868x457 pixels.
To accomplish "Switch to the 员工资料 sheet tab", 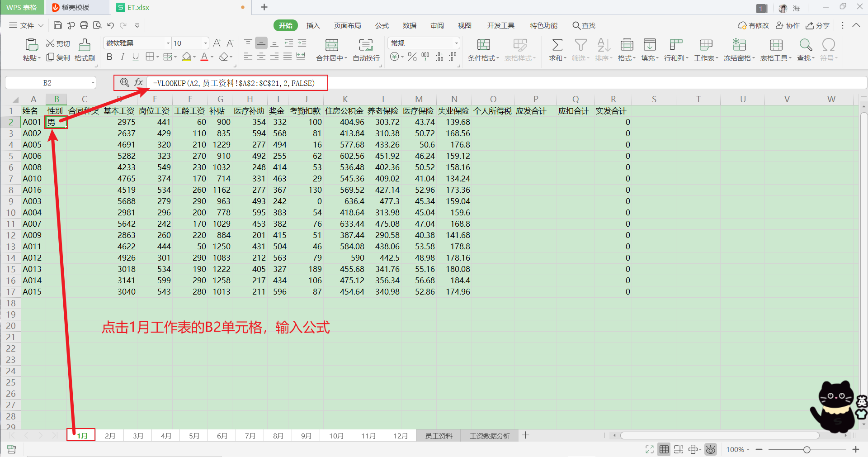I will coord(439,436).
